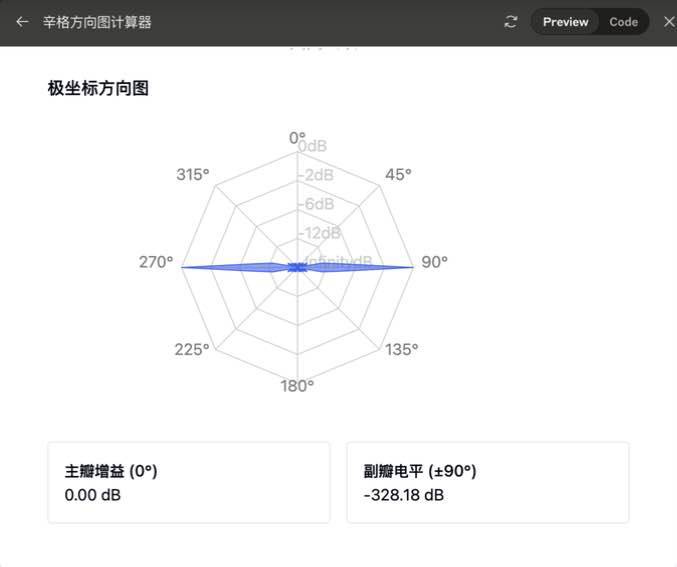Click the 辛格方向图计算器 title
677x567 pixels.
click(97, 22)
